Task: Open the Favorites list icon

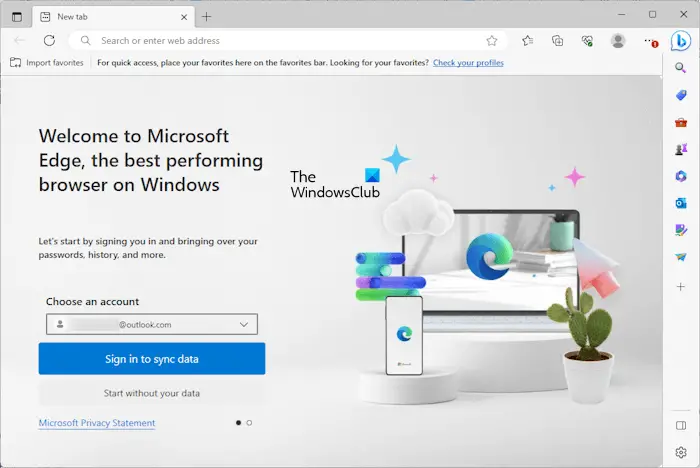Action: [528, 41]
